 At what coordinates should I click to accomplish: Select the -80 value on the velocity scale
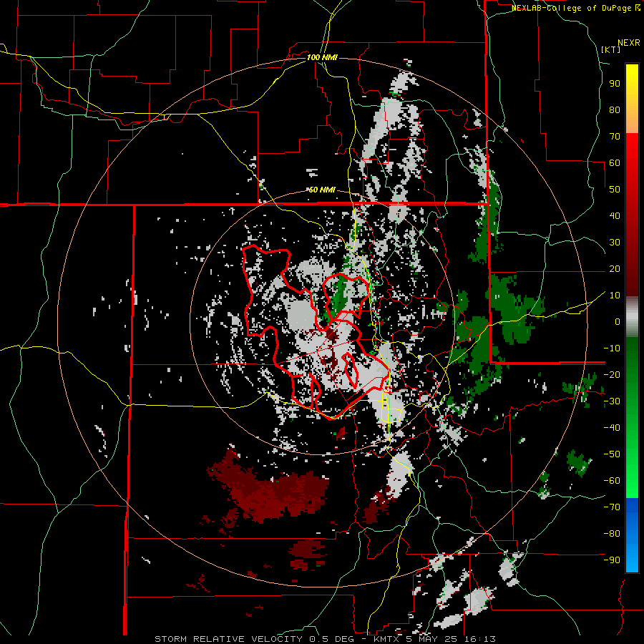[612, 534]
